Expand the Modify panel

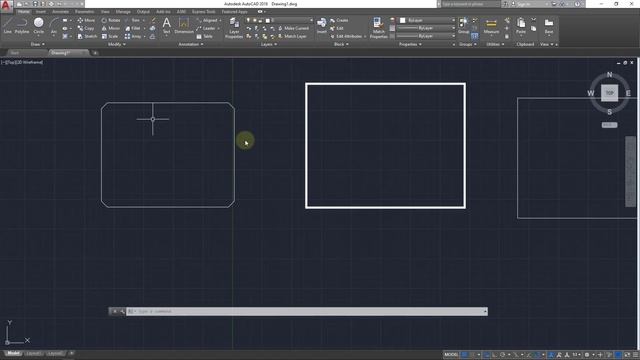(x=116, y=44)
